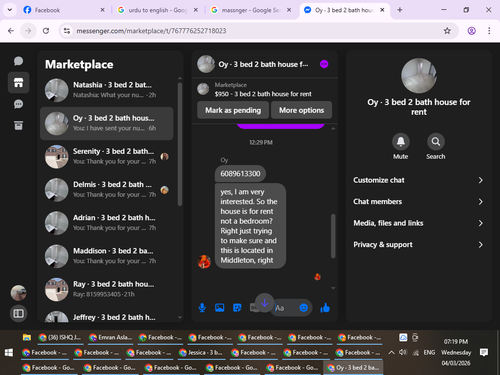500x375 pixels.
Task: Toggle the sidebar collapse panel icon
Action: click(x=18, y=313)
